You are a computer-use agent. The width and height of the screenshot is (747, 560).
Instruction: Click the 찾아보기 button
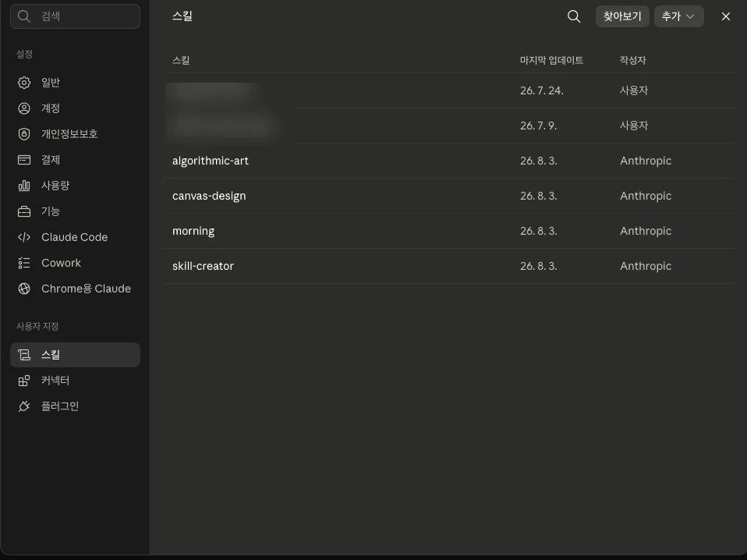622,16
